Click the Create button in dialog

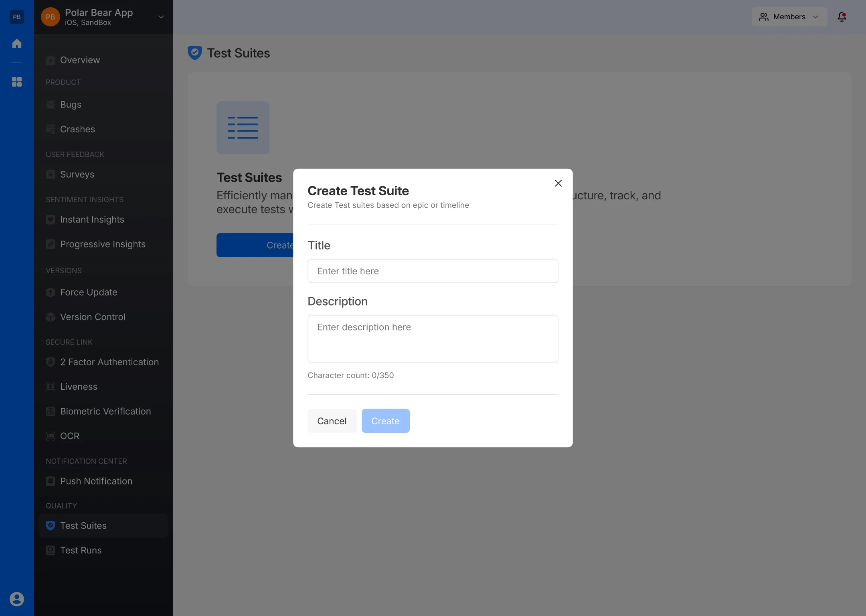[x=385, y=421]
